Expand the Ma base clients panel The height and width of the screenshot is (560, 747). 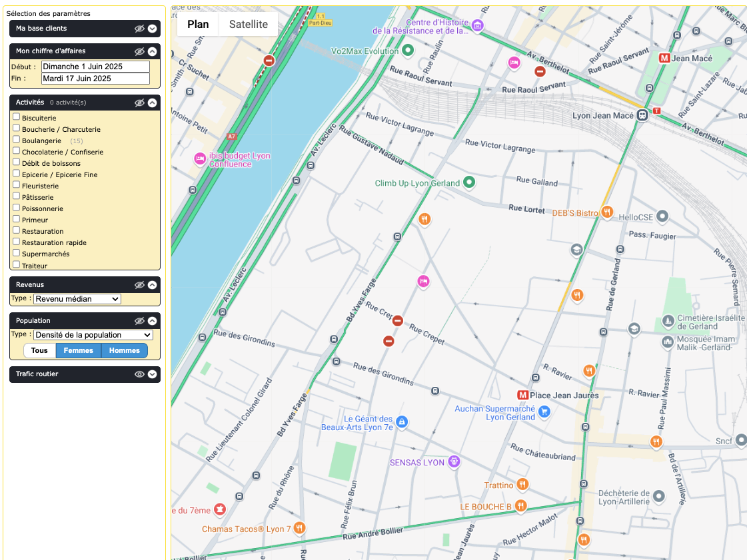[152, 29]
